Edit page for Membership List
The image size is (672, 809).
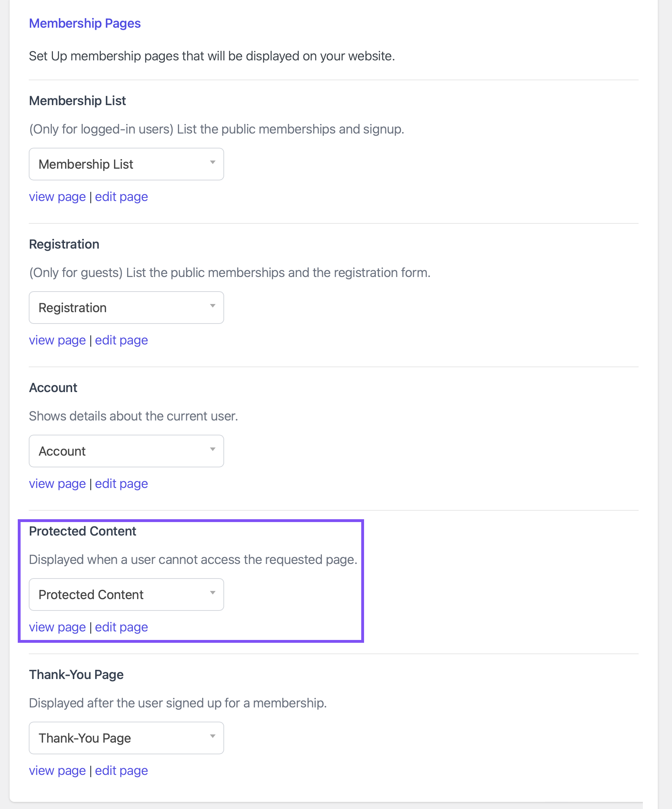click(x=121, y=197)
